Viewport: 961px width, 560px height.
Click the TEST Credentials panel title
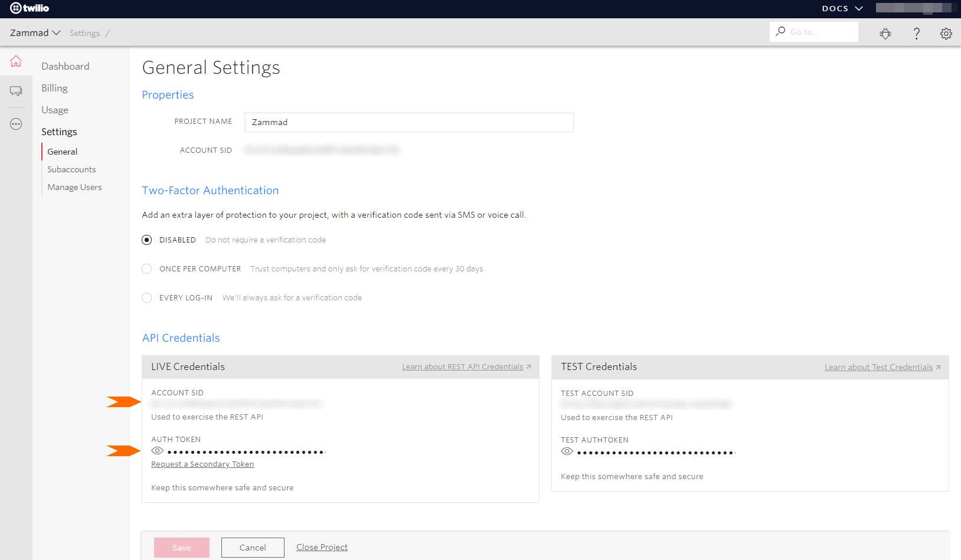tap(599, 366)
